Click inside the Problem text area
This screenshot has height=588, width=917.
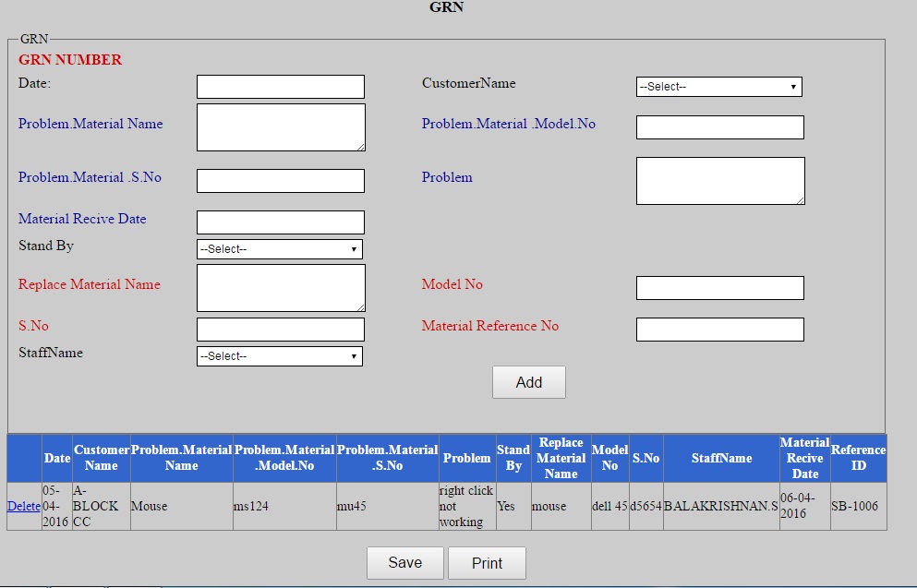tap(718, 180)
